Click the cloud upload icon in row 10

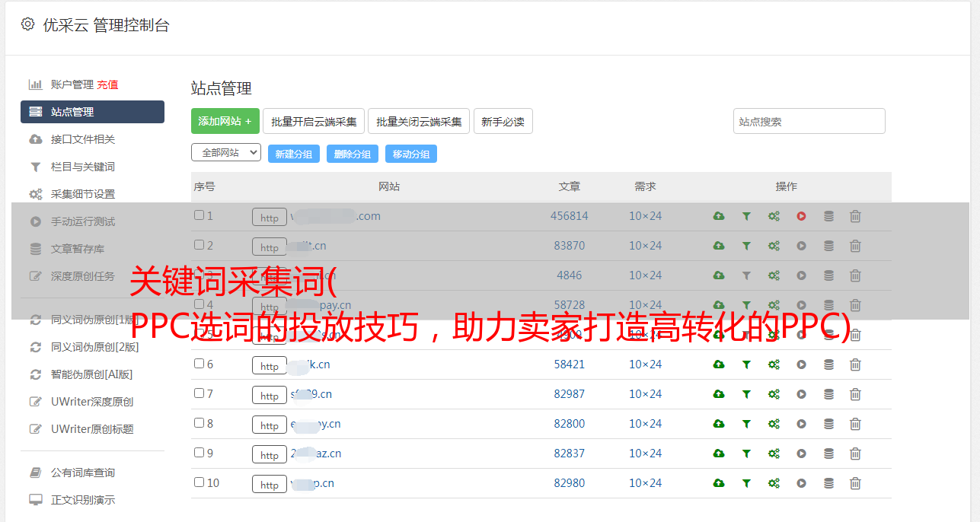718,483
